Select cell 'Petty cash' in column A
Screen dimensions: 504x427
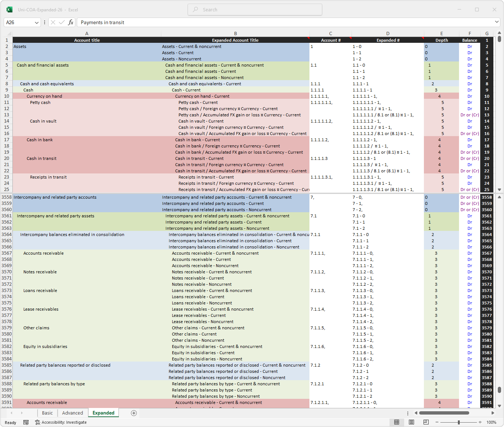click(87, 102)
